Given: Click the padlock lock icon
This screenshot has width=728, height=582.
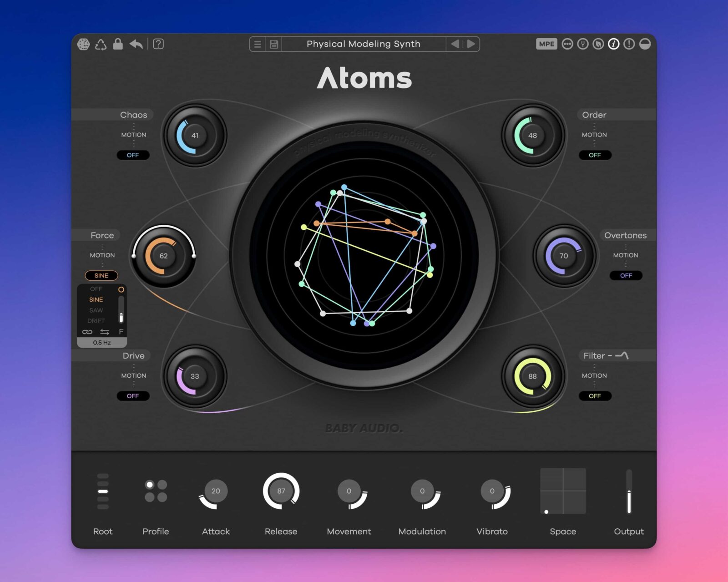Looking at the screenshot, I should point(118,44).
